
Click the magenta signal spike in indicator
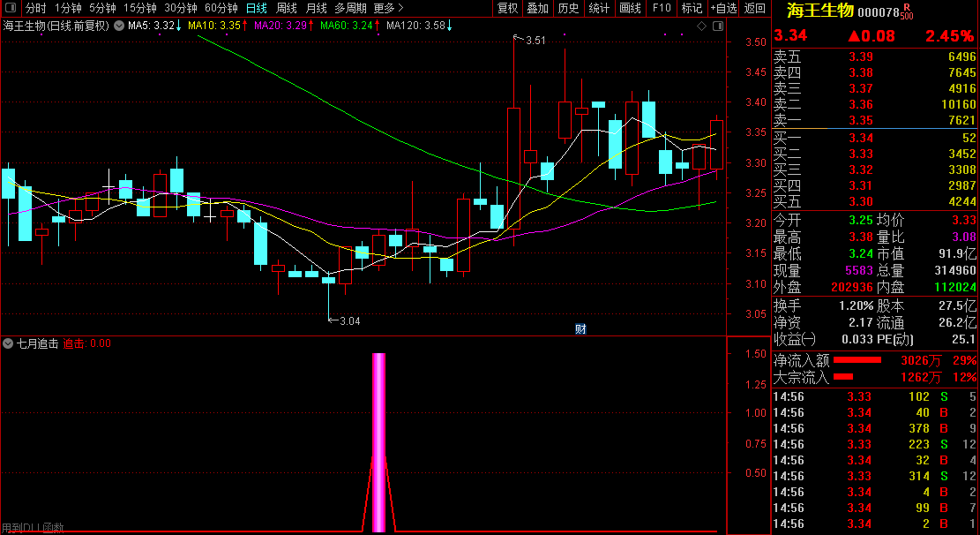378,441
